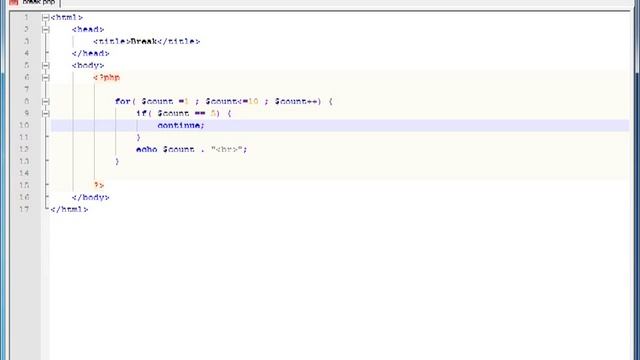Click the 'echo' keyword on line 12
Viewport: 640px width, 360px height.
(147, 149)
